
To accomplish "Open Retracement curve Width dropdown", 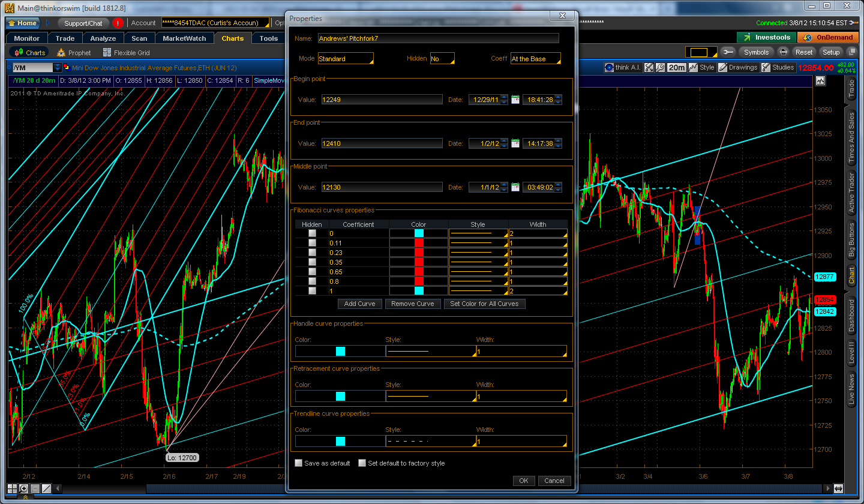I will [521, 397].
